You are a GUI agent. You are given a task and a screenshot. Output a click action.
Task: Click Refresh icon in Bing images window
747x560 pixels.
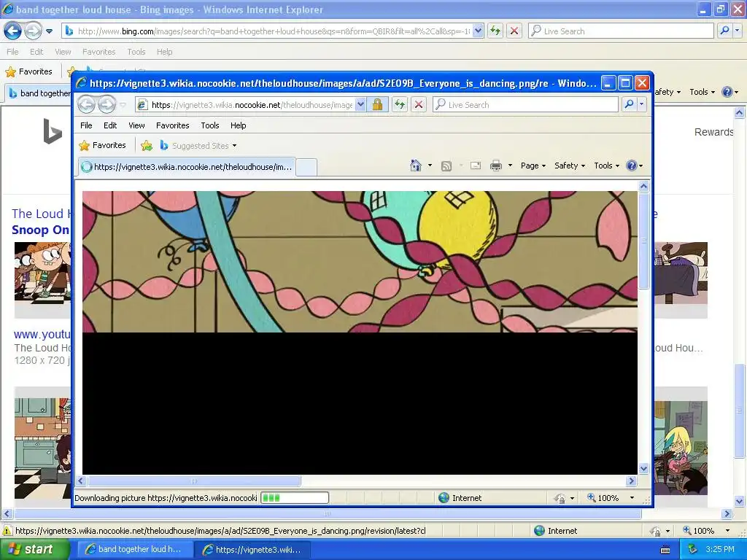click(x=495, y=31)
